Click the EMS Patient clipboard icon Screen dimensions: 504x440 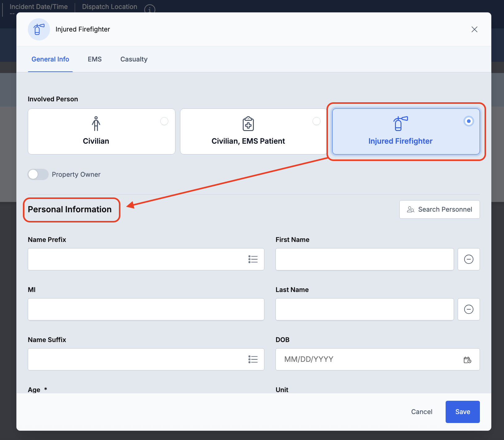[248, 124]
